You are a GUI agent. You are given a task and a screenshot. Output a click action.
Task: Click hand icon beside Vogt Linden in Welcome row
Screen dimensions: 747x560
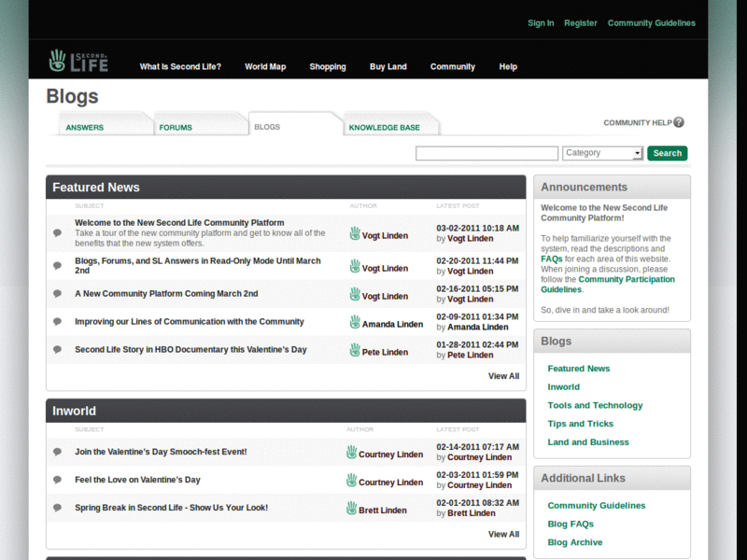tap(355, 234)
